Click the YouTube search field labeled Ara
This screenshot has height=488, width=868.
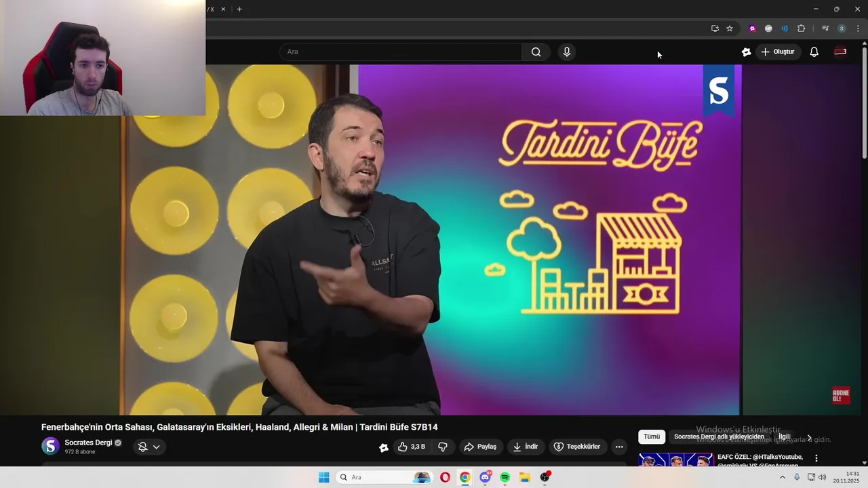tap(400, 52)
